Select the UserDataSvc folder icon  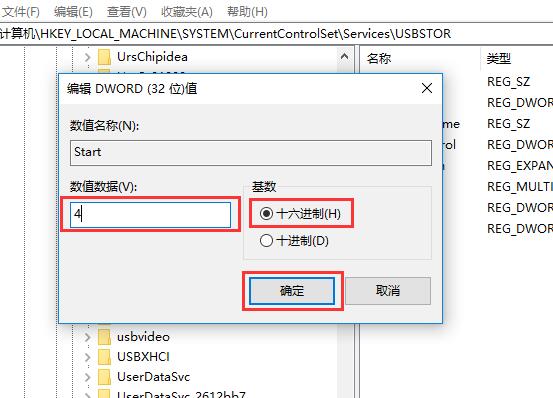(104, 377)
